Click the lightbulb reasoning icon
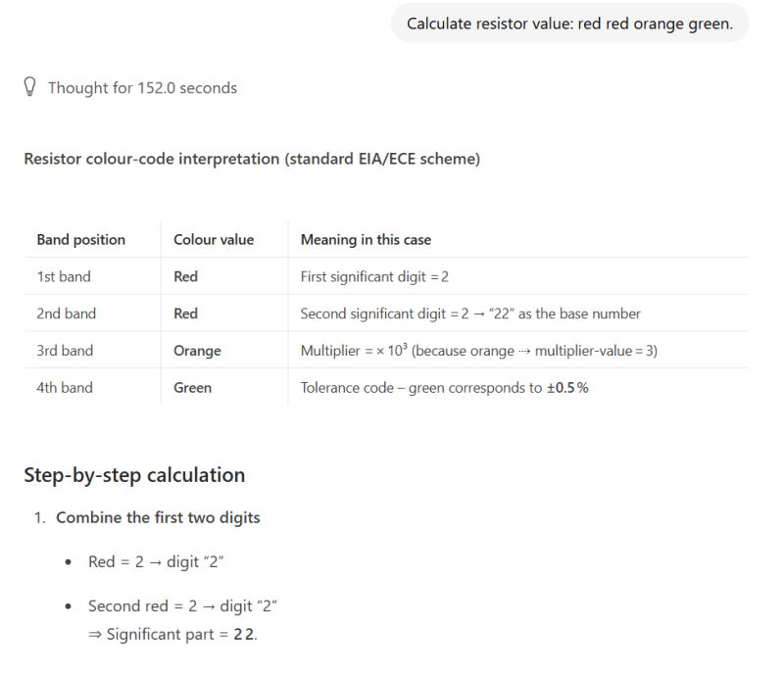 pyautogui.click(x=30, y=87)
